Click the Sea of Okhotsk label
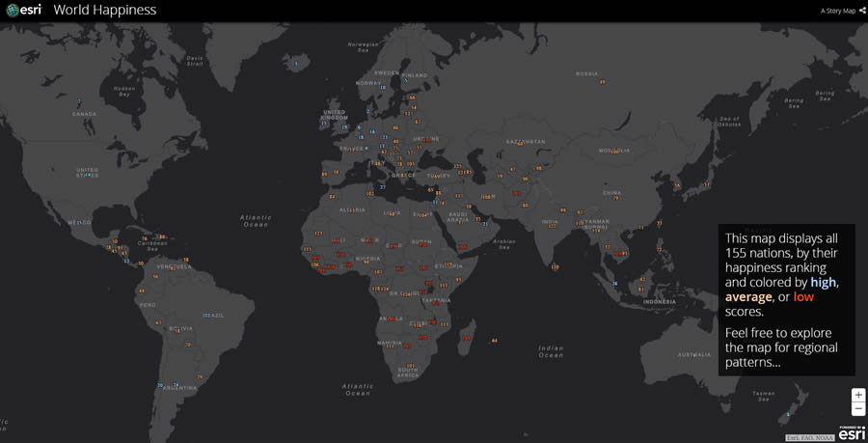This screenshot has height=443, width=868. [729, 122]
